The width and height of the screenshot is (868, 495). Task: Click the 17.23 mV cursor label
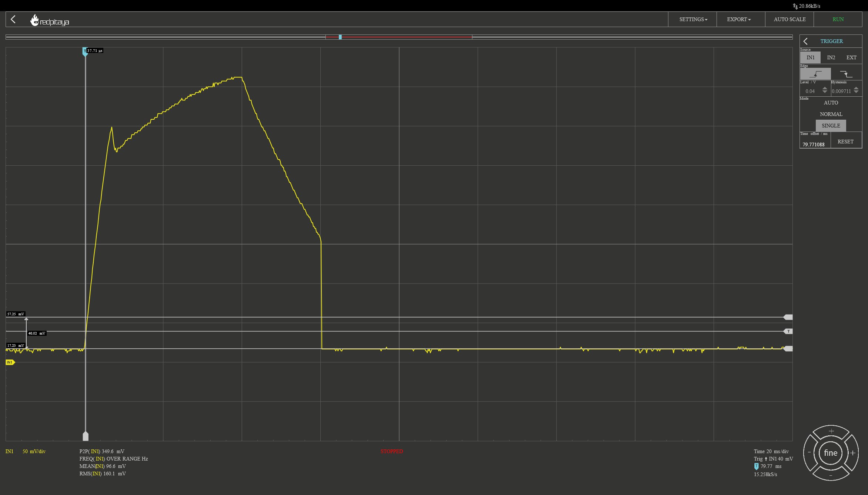(16, 346)
